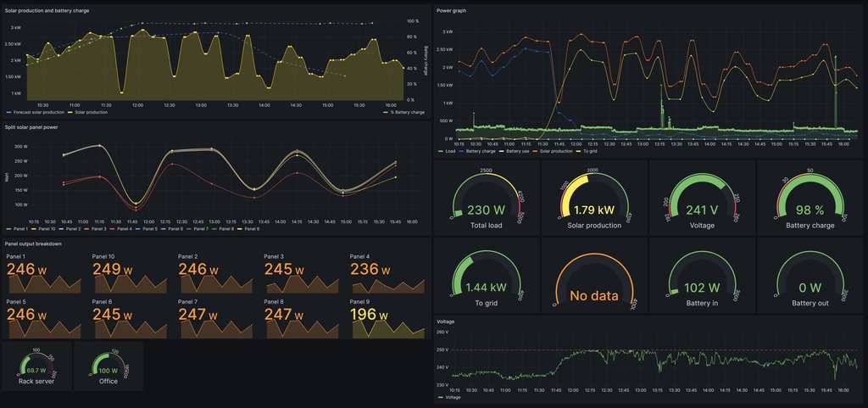
Task: Toggle Forecast solar production legend series
Action: pos(37,112)
